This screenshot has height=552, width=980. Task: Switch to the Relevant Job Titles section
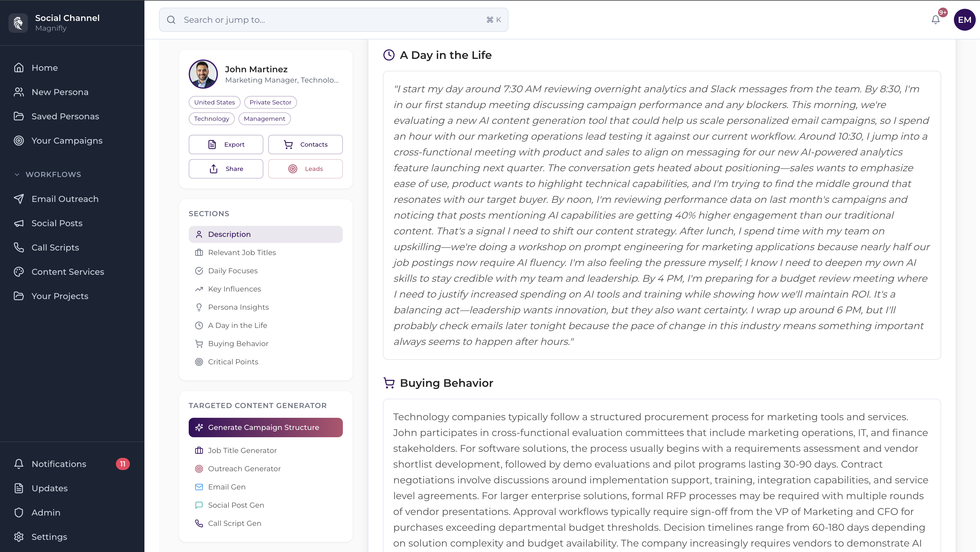(x=242, y=252)
